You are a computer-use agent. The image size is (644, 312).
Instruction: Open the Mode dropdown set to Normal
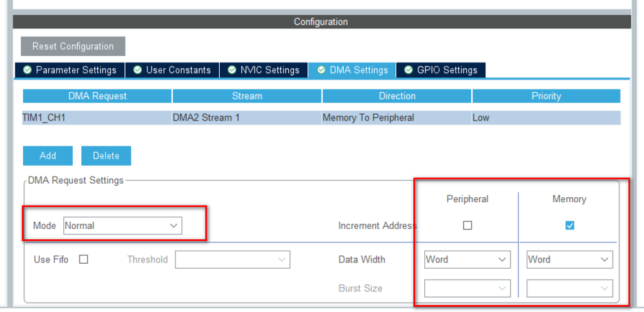click(x=122, y=226)
